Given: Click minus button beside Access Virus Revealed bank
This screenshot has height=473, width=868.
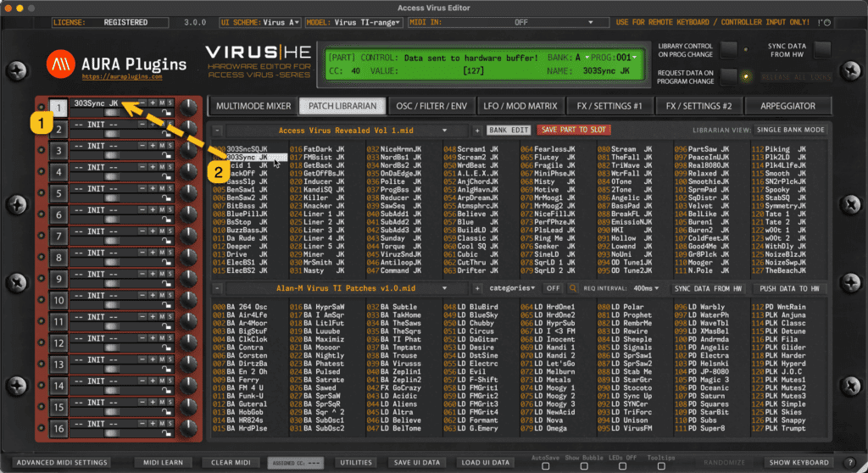Looking at the screenshot, I should [218, 131].
